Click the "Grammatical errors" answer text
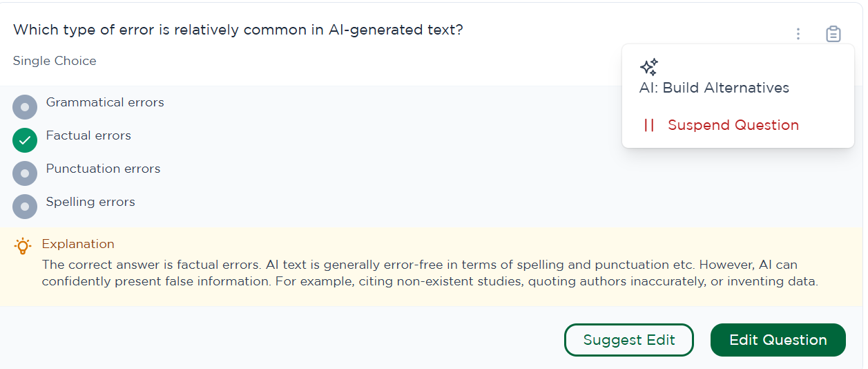 pos(105,102)
